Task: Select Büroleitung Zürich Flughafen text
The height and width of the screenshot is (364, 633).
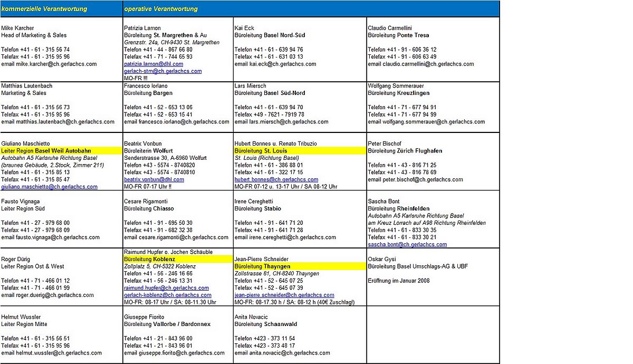Action: click(x=405, y=151)
